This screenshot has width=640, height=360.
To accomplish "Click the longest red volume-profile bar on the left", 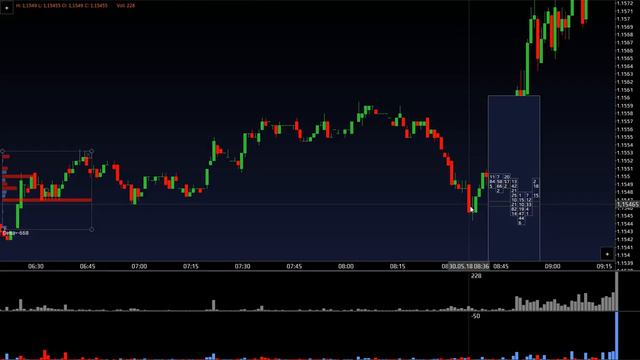I will click(47, 200).
